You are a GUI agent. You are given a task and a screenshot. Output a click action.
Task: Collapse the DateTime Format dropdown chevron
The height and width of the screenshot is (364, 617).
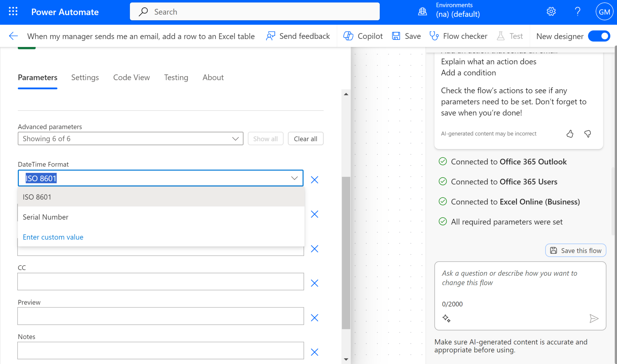pos(294,178)
